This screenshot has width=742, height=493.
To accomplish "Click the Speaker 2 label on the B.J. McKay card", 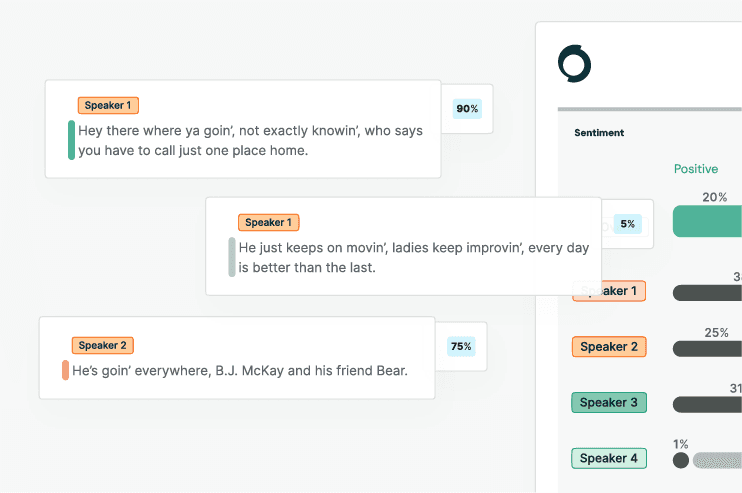I will click(102, 345).
